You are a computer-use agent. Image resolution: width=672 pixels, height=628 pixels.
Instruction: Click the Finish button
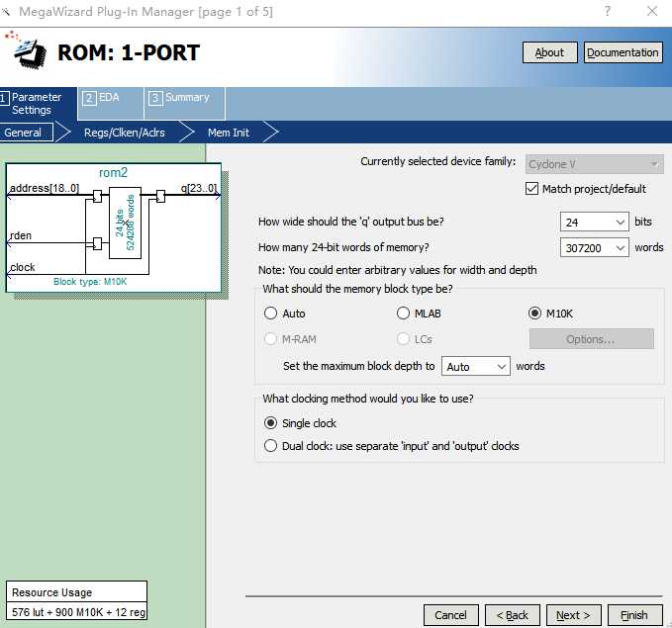[x=634, y=615]
